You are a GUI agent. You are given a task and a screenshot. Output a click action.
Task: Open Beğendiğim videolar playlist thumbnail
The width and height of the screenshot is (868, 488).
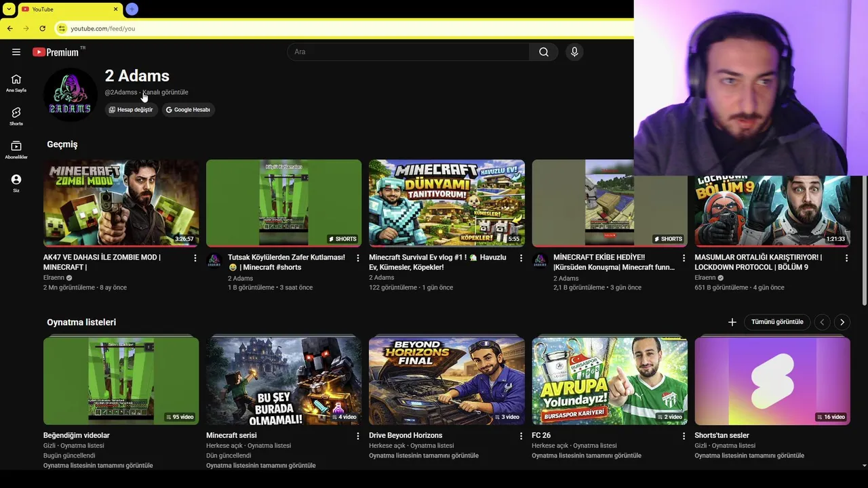tap(121, 381)
